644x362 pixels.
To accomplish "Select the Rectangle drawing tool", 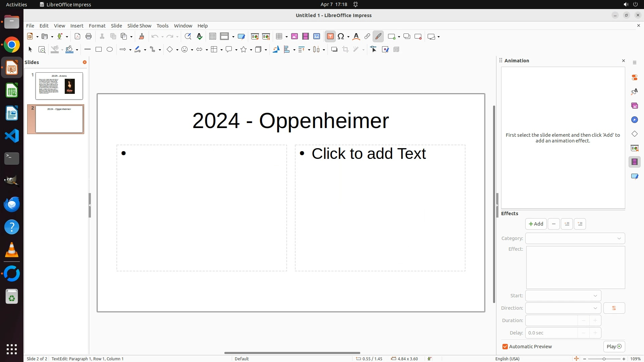I will 99,50.
